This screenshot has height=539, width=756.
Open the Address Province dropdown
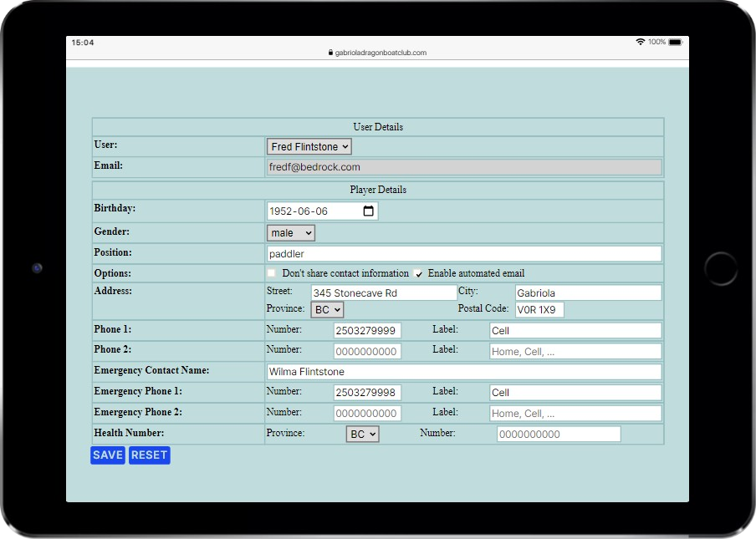pos(327,310)
